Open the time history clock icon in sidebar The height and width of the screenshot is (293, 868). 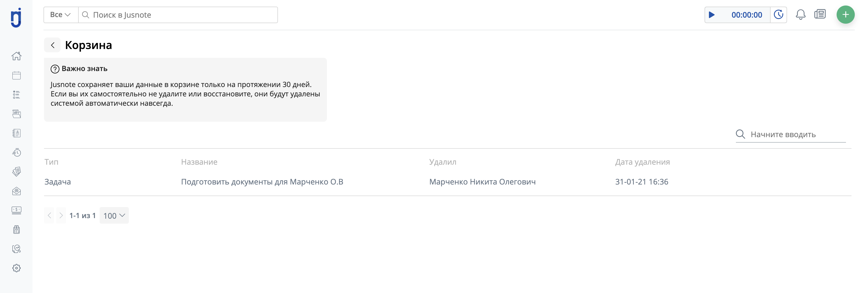16,152
